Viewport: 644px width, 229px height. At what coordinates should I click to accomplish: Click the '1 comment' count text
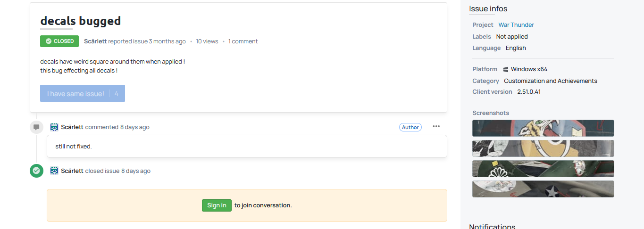coord(243,41)
